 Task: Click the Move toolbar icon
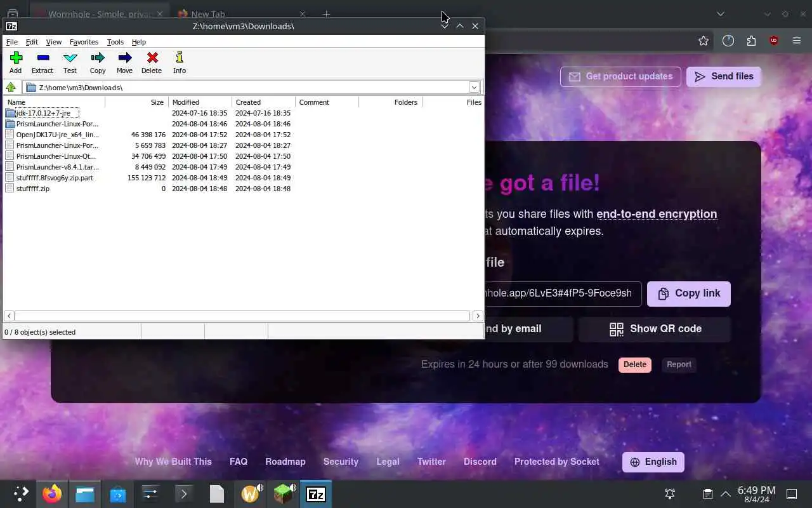(x=124, y=62)
